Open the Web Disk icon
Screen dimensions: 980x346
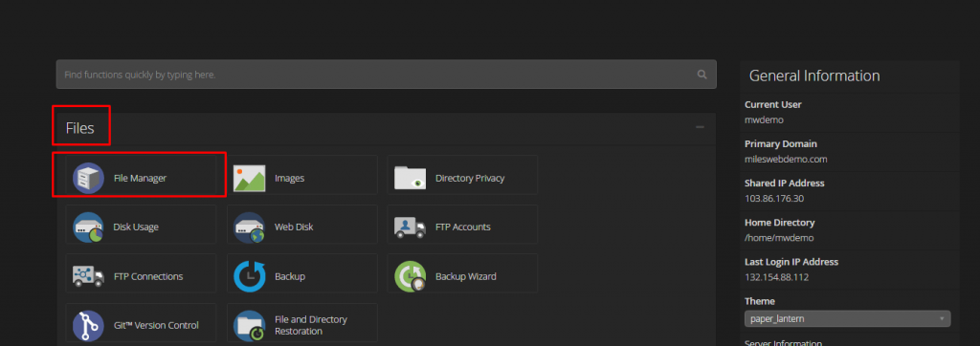[249, 227]
